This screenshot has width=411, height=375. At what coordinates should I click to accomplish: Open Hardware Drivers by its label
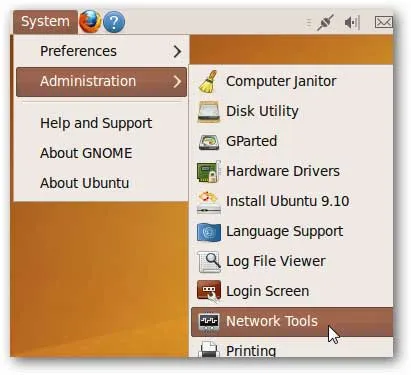pos(283,171)
